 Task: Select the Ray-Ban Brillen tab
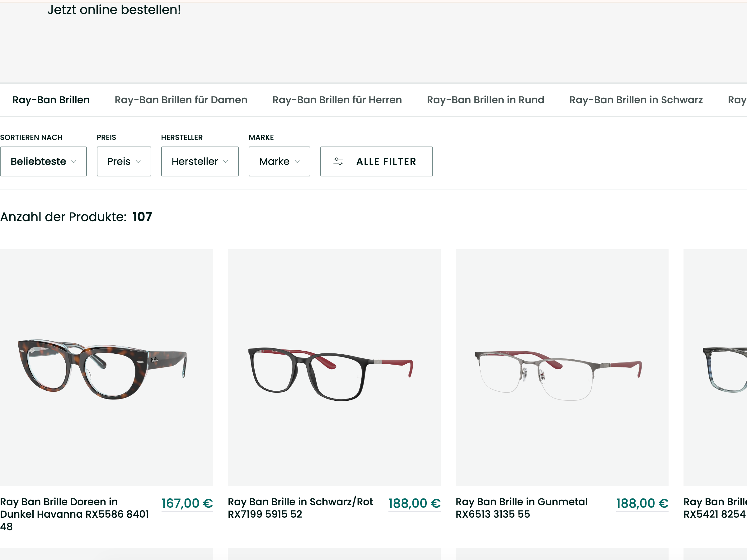[51, 100]
